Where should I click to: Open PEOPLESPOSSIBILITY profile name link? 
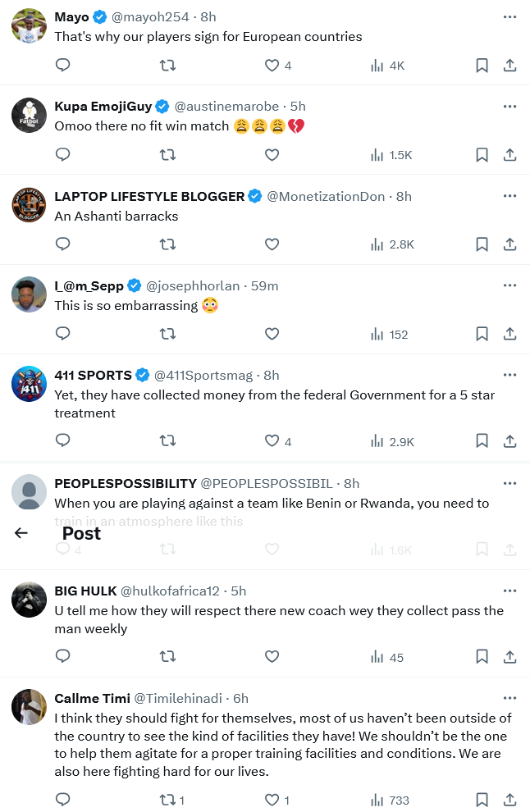tap(126, 483)
